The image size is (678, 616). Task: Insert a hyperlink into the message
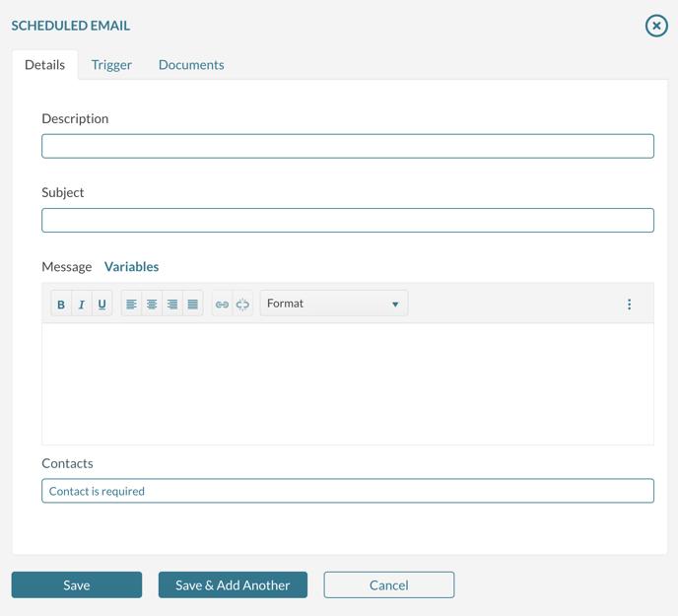[x=222, y=305]
